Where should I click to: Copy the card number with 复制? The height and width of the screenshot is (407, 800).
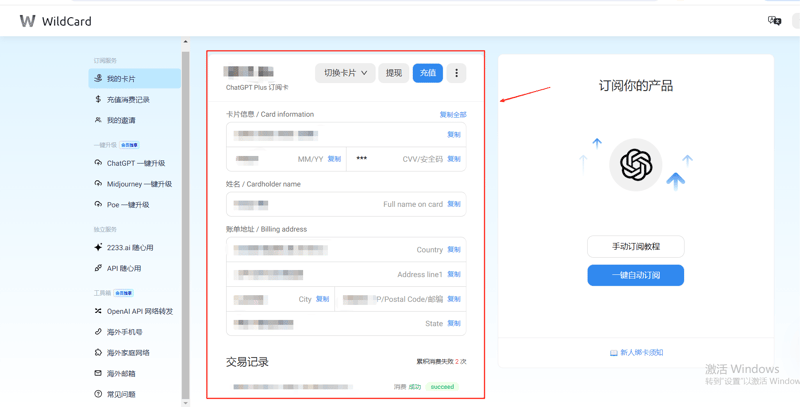[x=454, y=135]
